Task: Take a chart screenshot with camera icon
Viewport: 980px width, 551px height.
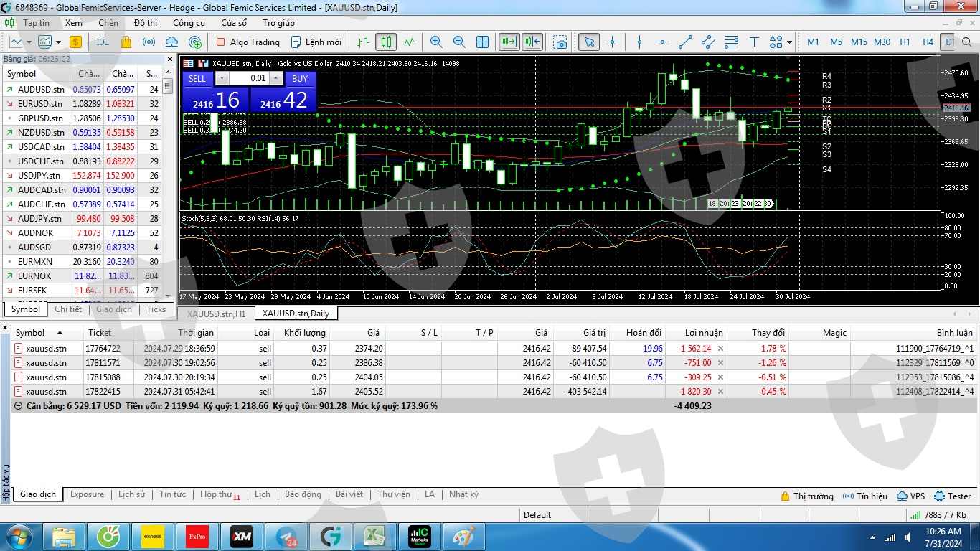Action: 560,42
